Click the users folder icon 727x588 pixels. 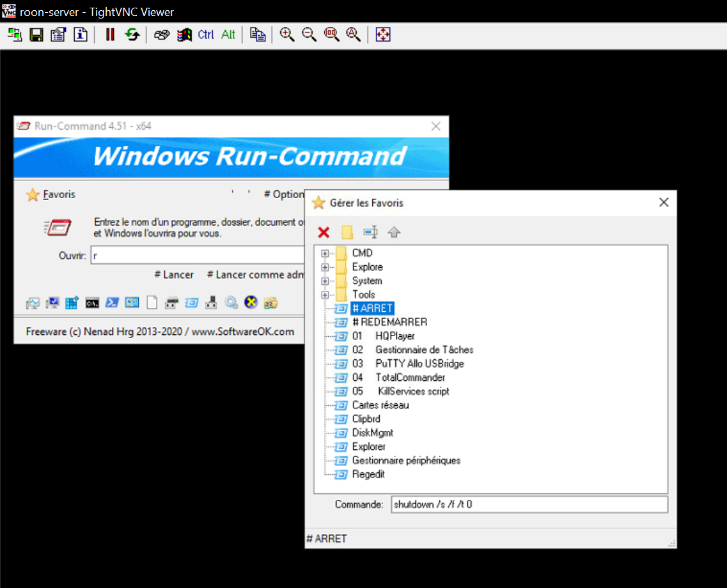coord(270,303)
